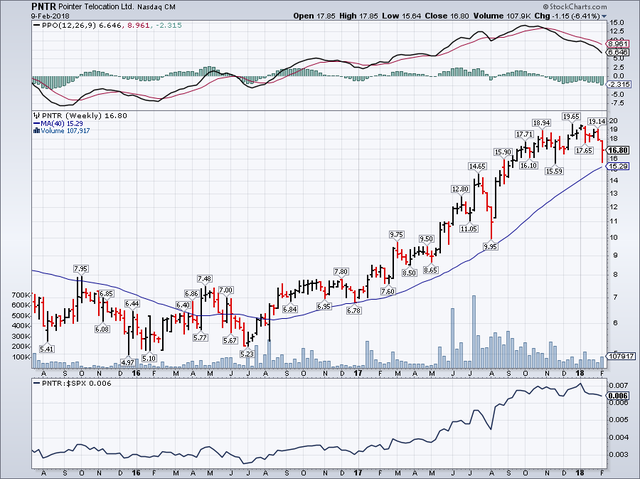Click the MA(40) 15.29 legend entry
The width and height of the screenshot is (640, 479).
tap(62, 123)
